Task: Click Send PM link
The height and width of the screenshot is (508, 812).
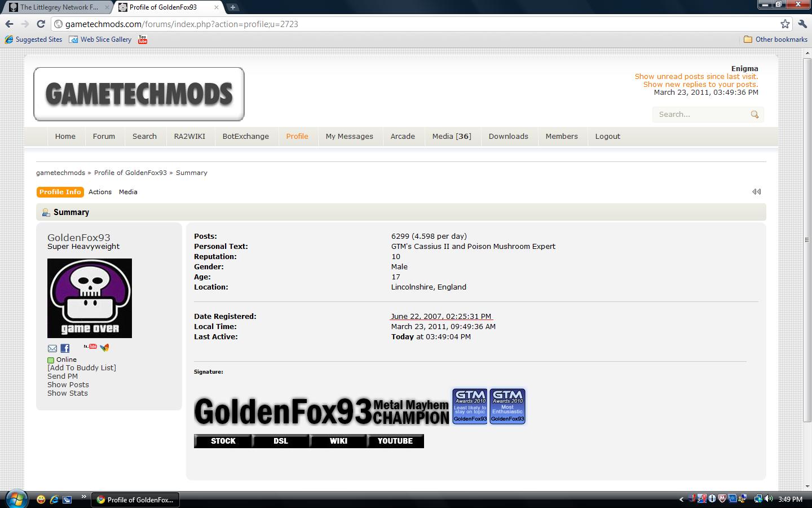Action: pyautogui.click(x=63, y=376)
